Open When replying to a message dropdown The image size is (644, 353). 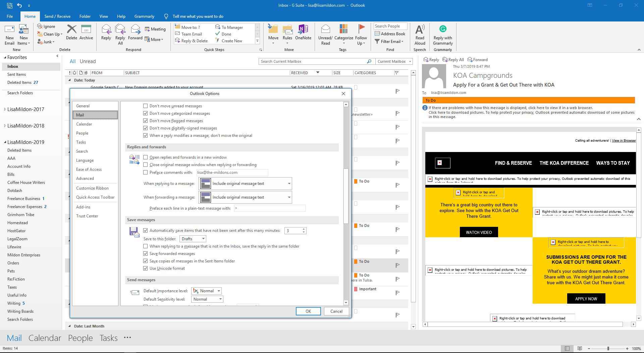(245, 184)
